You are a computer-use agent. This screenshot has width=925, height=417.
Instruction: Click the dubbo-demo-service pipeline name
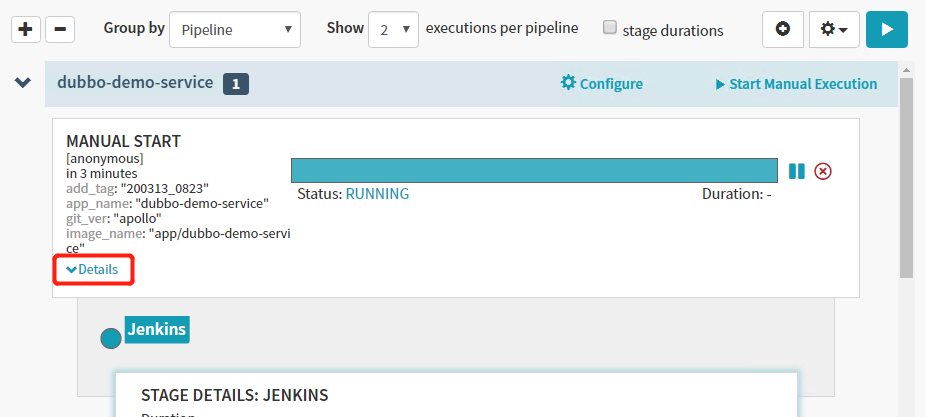[135, 83]
